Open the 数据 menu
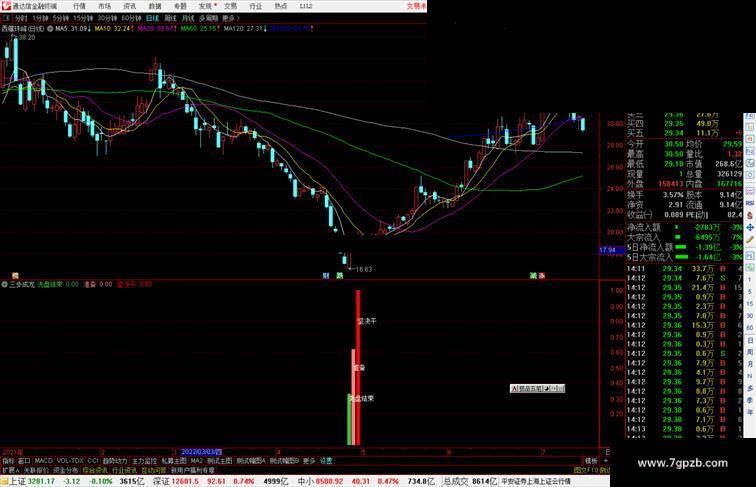Screen dimensions: 756x487 (x=155, y=6)
